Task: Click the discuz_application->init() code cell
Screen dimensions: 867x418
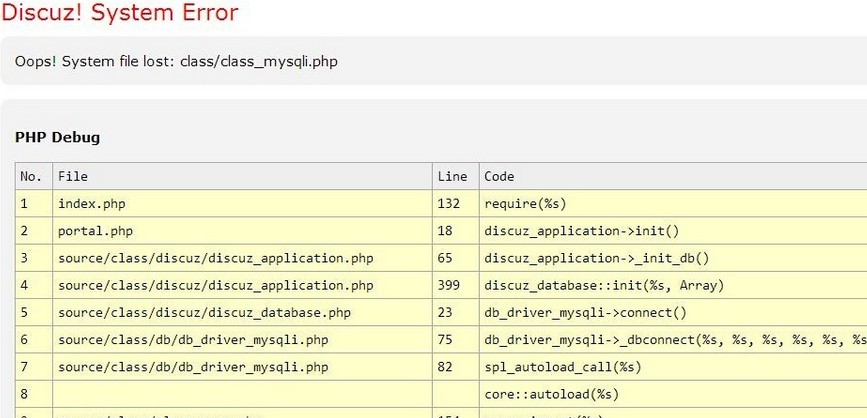Action: pyautogui.click(x=580, y=231)
